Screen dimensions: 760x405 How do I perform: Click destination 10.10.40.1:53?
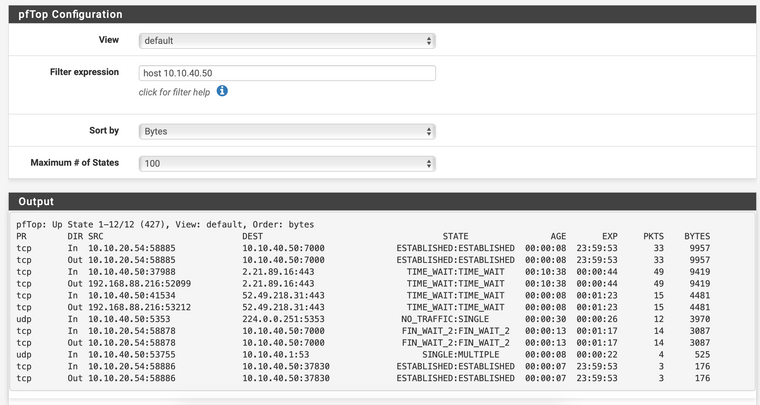pyautogui.click(x=276, y=355)
